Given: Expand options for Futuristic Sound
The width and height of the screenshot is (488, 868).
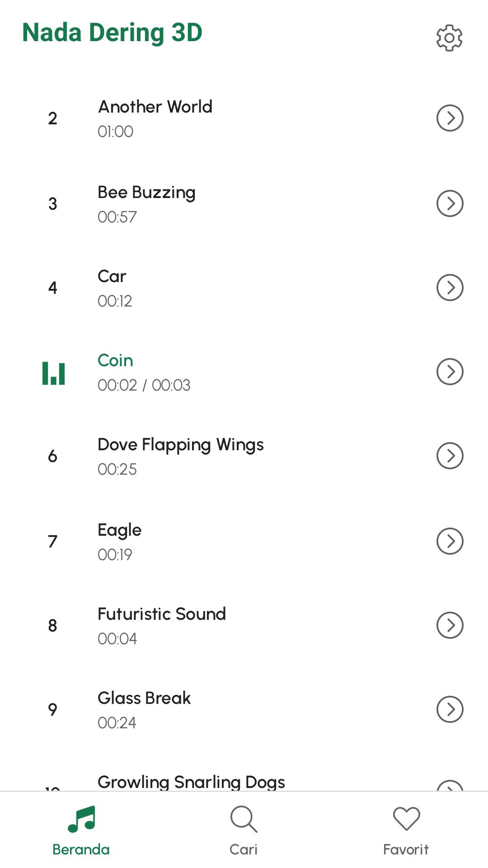Looking at the screenshot, I should coord(450,625).
